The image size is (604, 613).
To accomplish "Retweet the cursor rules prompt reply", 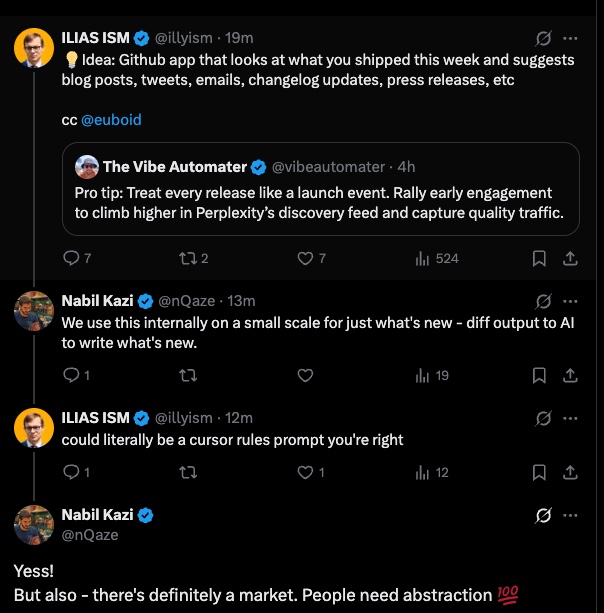I will 187,472.
